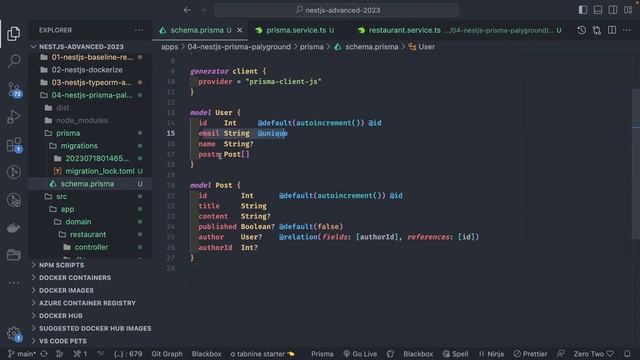This screenshot has width=640, height=360.
Task: Split the editor to the right
Action: tap(612, 30)
